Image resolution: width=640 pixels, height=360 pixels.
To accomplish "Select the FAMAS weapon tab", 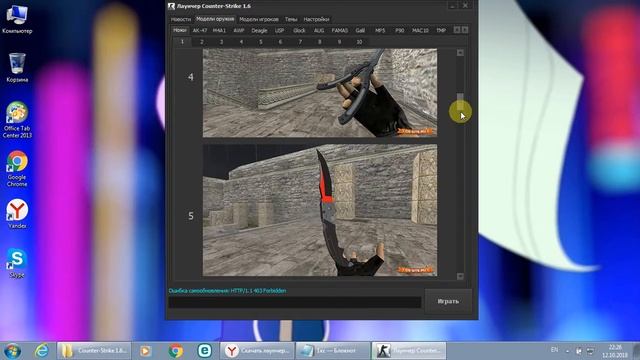I will [x=340, y=31].
